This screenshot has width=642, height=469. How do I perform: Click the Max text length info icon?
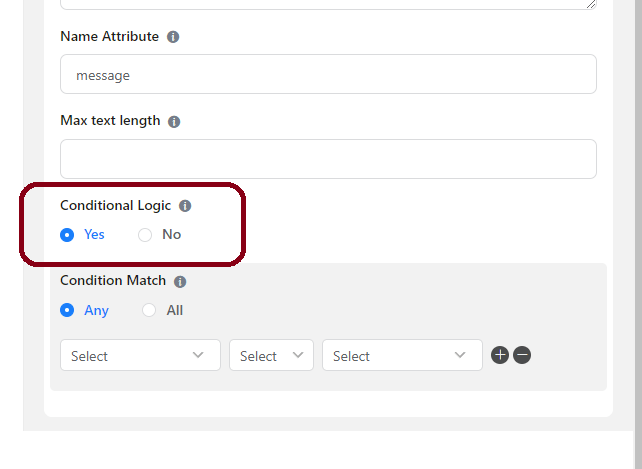tap(174, 122)
